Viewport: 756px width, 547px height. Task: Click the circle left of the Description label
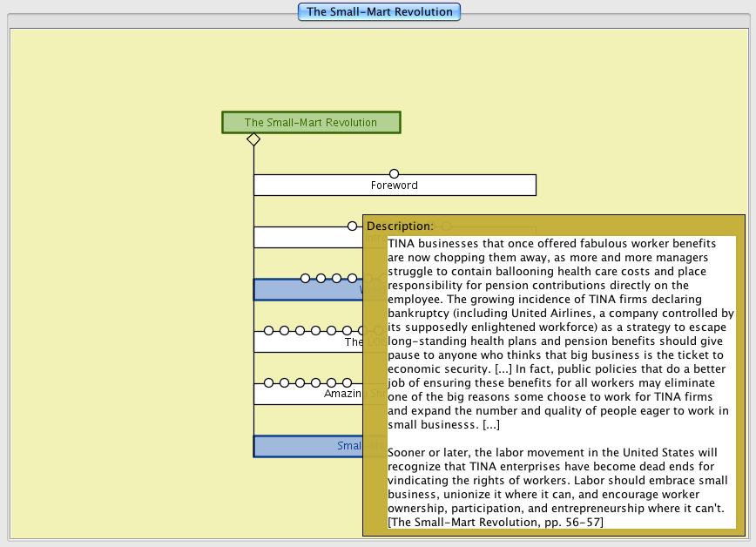(x=352, y=226)
